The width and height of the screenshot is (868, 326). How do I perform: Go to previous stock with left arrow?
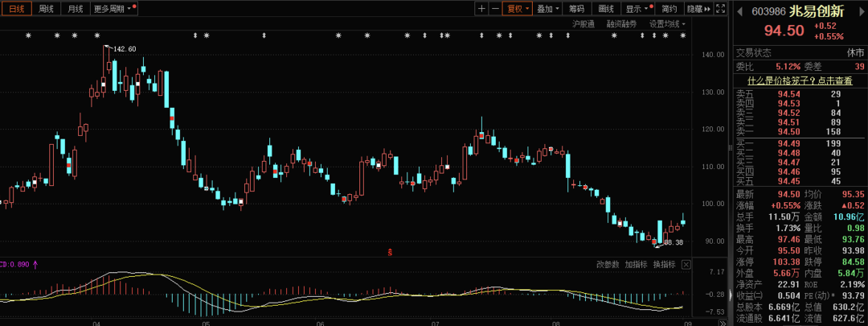click(x=740, y=10)
